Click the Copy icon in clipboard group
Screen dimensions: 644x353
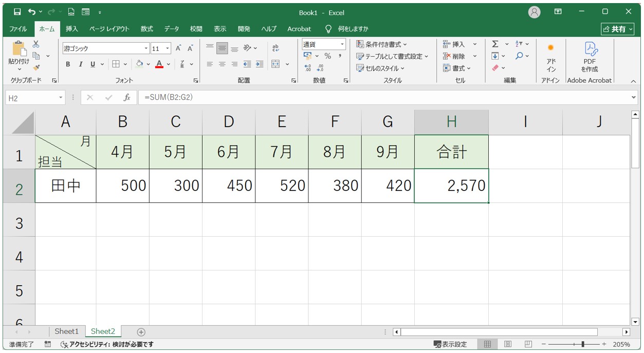point(36,56)
